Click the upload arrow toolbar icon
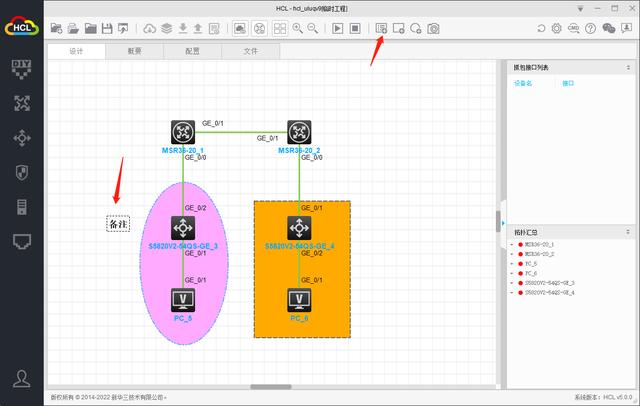 coord(198,28)
